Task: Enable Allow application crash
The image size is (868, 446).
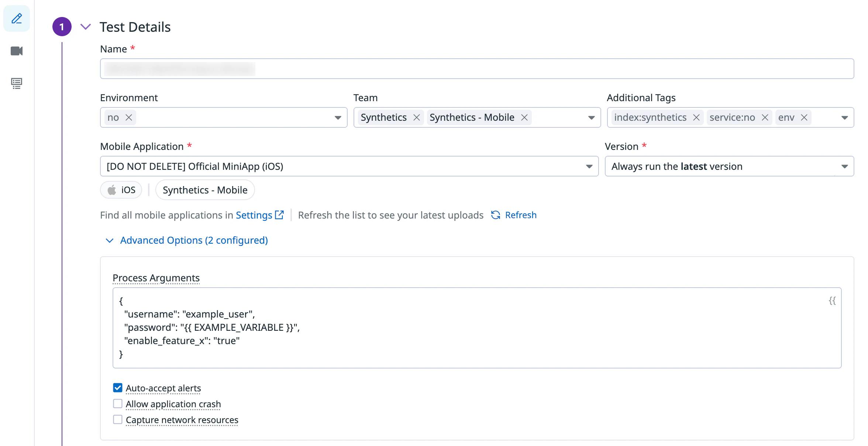Action: 117,404
